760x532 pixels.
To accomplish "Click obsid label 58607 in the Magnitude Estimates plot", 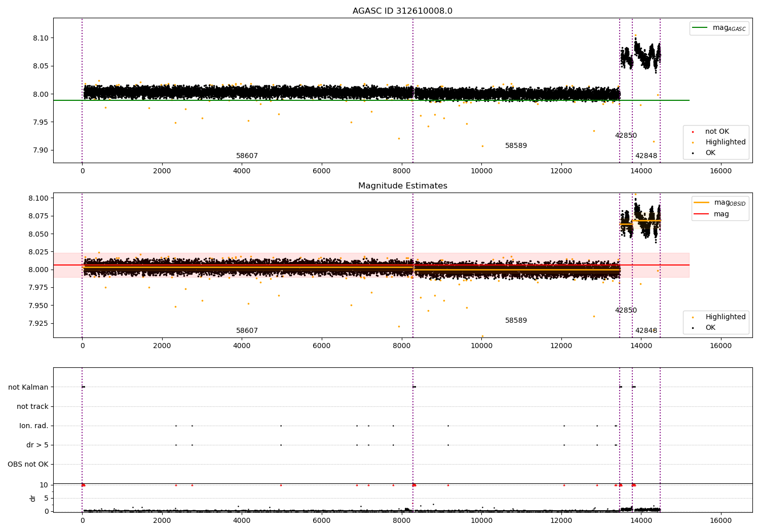I will [x=247, y=331].
